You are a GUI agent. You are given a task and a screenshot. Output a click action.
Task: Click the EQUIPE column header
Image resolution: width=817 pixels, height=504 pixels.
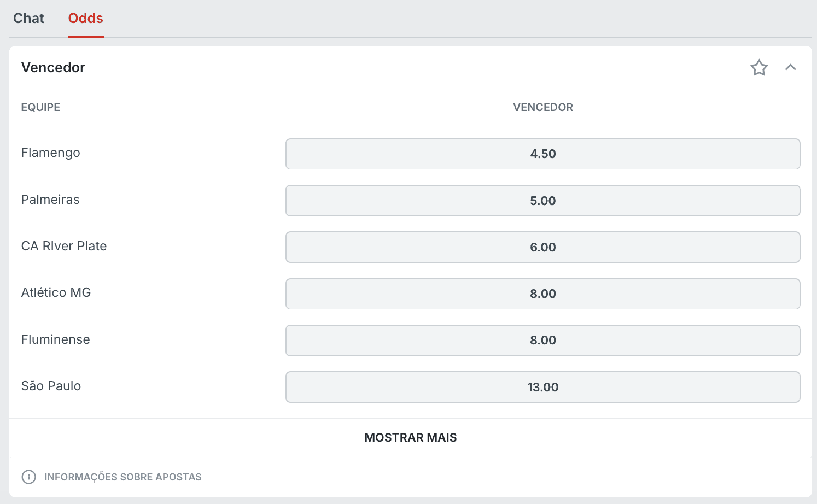[40, 107]
